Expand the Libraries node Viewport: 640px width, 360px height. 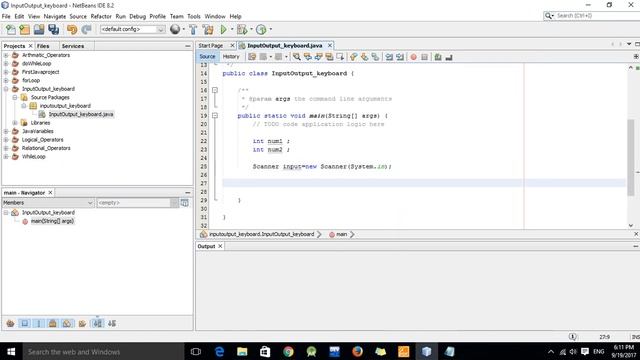coord(15,123)
